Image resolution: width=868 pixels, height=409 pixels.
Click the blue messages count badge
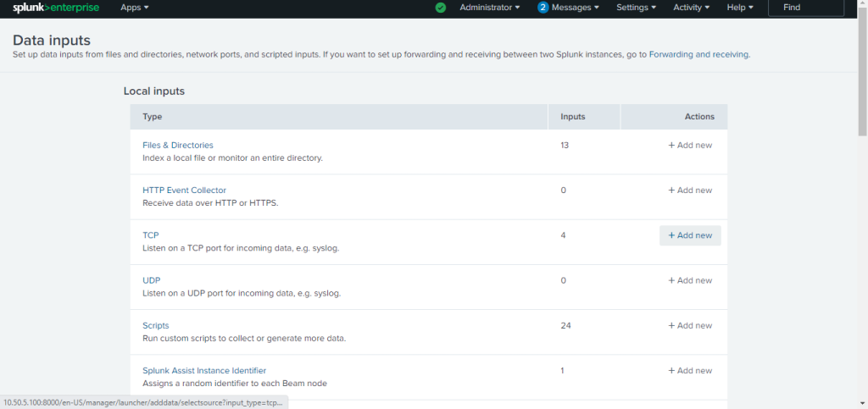(543, 8)
